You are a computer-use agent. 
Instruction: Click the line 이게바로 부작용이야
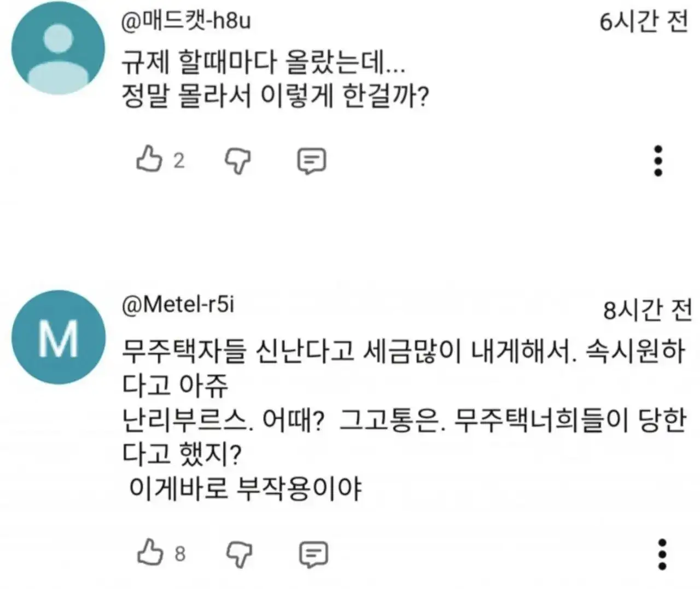click(x=245, y=488)
